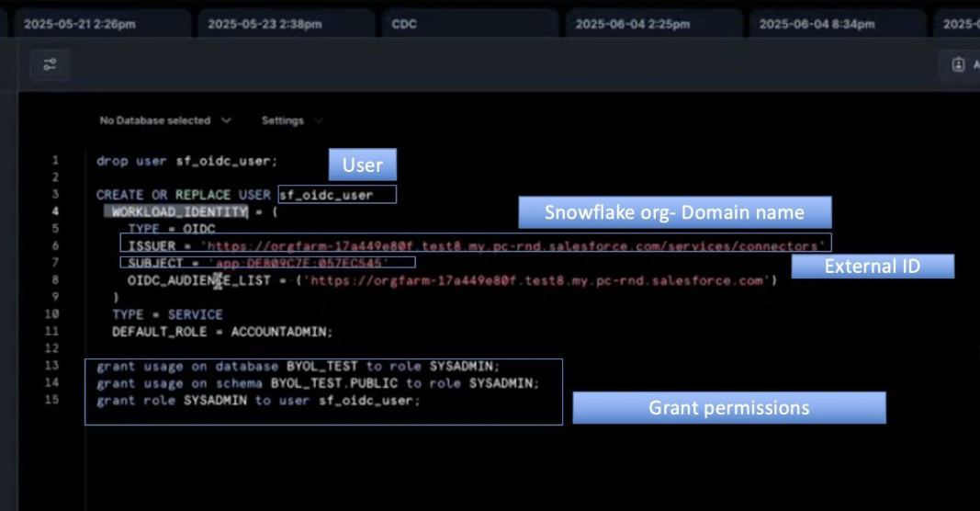
Task: Click the grant role SYSADMIN to user line
Action: click(x=258, y=401)
